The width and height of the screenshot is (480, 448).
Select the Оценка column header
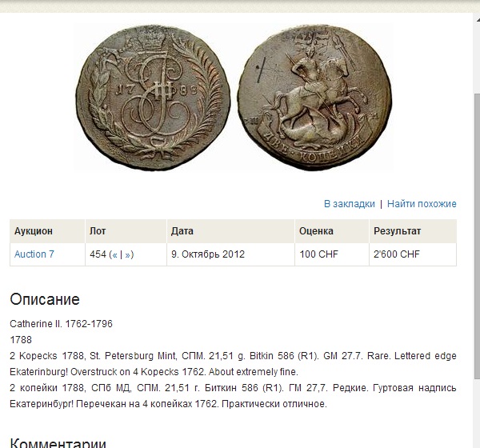[x=332, y=231]
